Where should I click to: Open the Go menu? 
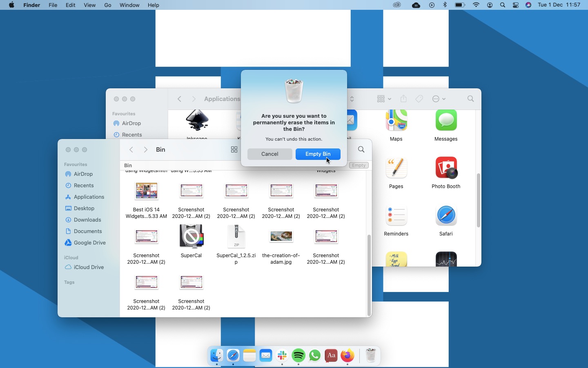108,5
